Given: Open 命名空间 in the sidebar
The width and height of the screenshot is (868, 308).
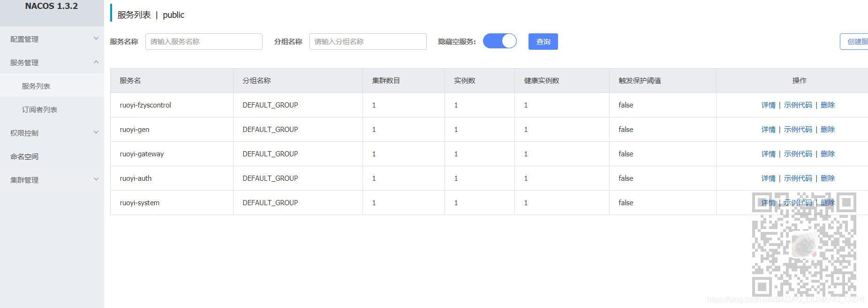Looking at the screenshot, I should [x=52, y=156].
